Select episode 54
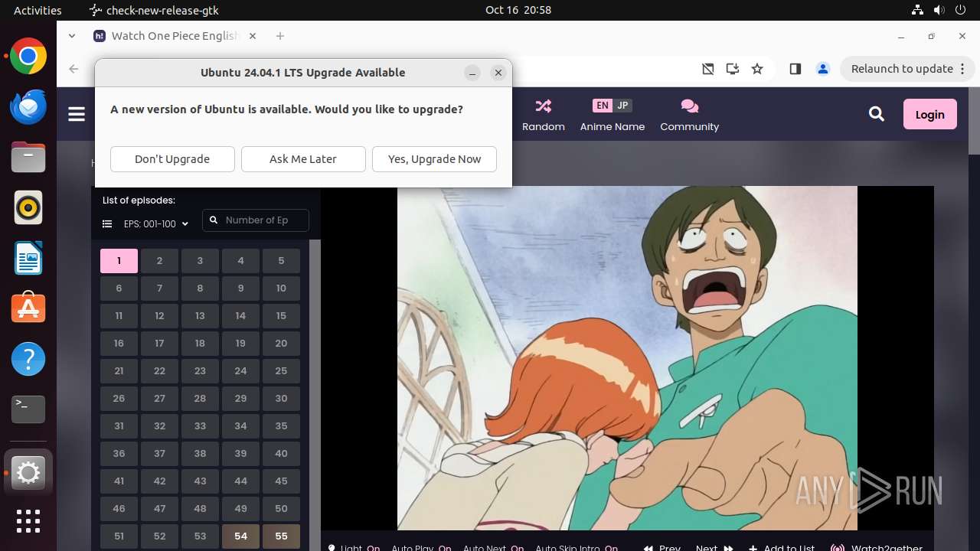Screen dimensions: 980x551 (240, 536)
